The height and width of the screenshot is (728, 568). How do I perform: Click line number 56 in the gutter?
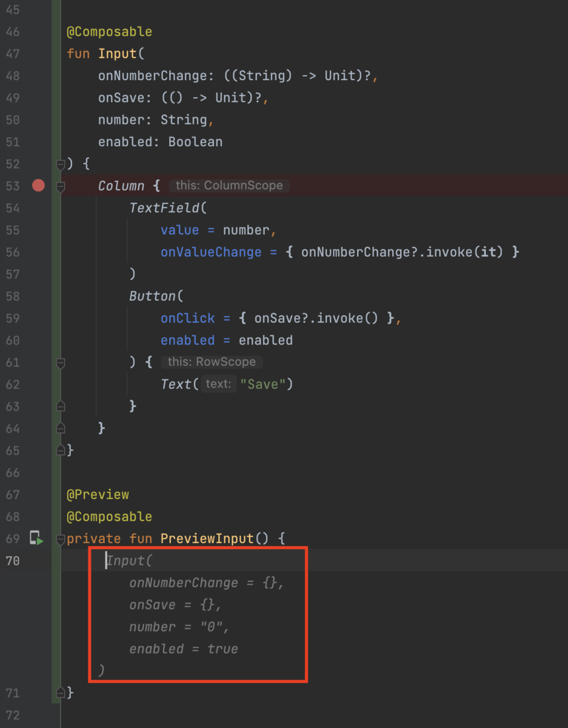pyautogui.click(x=13, y=252)
